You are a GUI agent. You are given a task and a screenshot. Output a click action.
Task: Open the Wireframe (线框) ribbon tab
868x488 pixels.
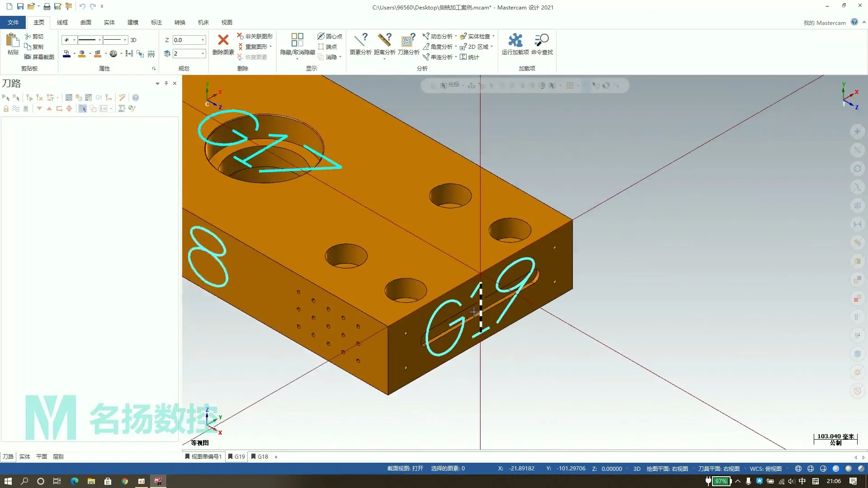click(x=62, y=22)
